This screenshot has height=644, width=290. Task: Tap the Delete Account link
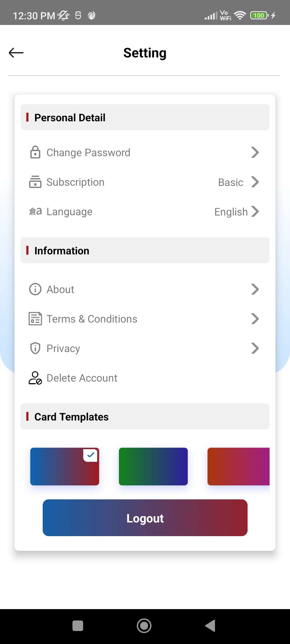point(82,378)
